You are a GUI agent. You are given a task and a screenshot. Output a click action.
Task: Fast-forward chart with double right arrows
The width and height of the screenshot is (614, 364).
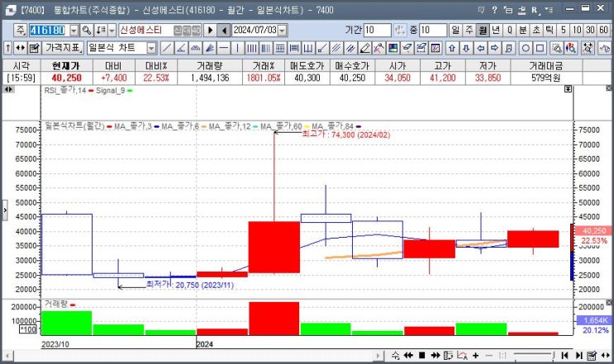click(x=436, y=356)
